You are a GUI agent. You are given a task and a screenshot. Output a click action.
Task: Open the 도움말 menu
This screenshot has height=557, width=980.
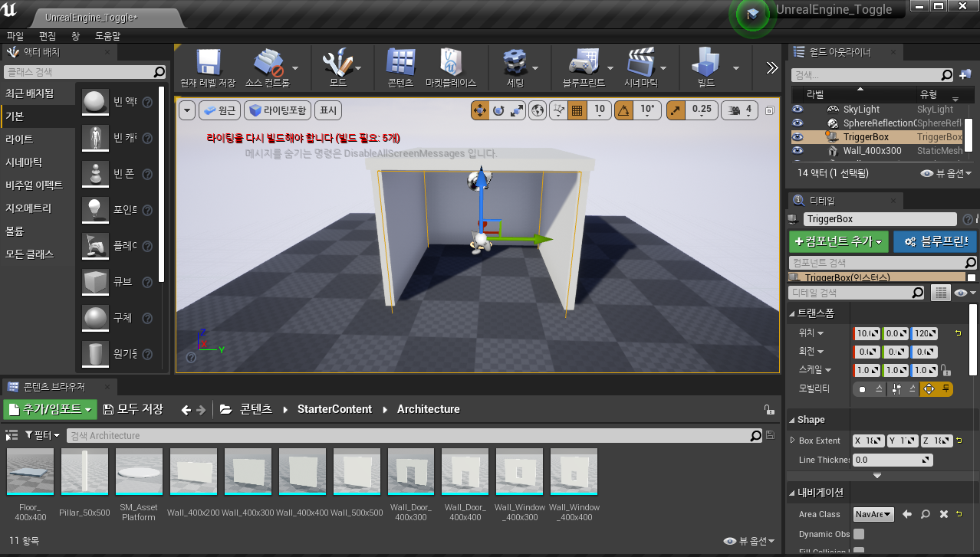point(107,36)
